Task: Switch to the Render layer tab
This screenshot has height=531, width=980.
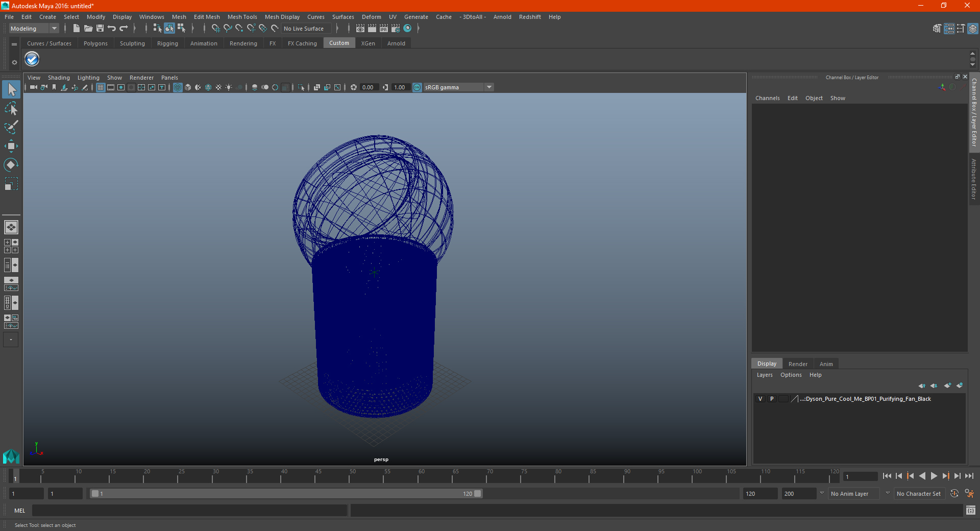Action: click(798, 364)
